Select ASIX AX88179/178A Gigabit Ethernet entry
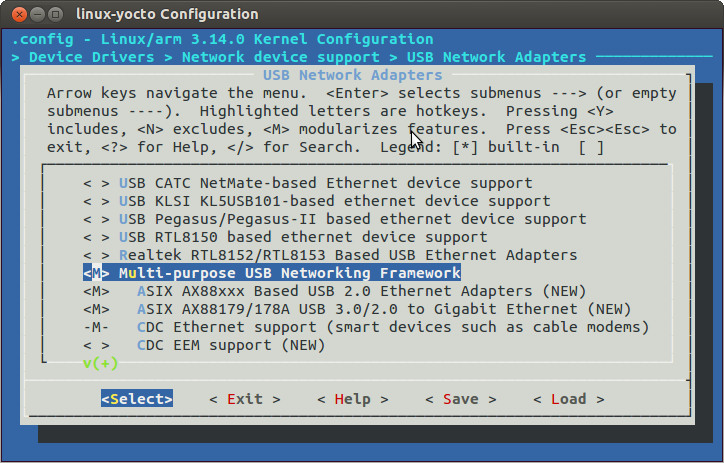Screen dimensions: 724x463 [x=357, y=309]
